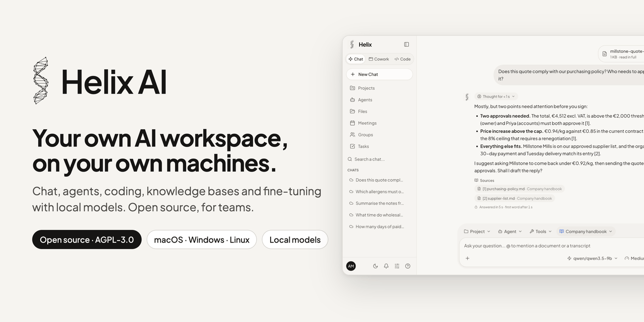Click the Helix logo in the sidebar header
644x322 pixels.
point(352,44)
